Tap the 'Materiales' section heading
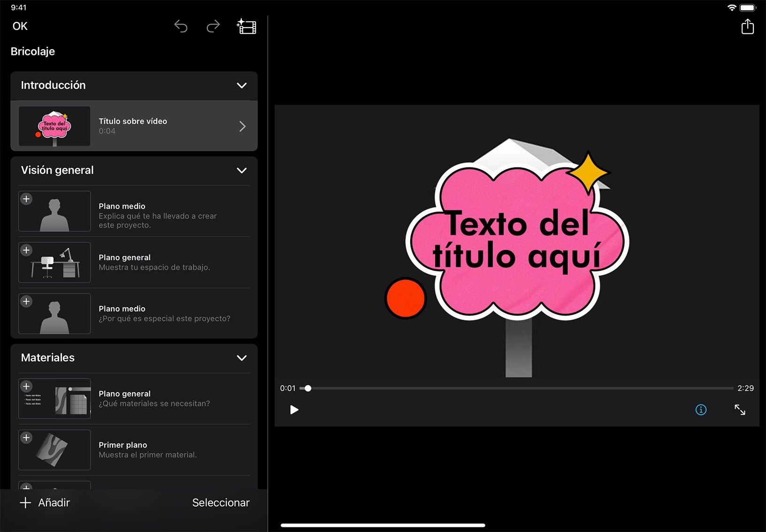The height and width of the screenshot is (532, 766). coord(48,358)
